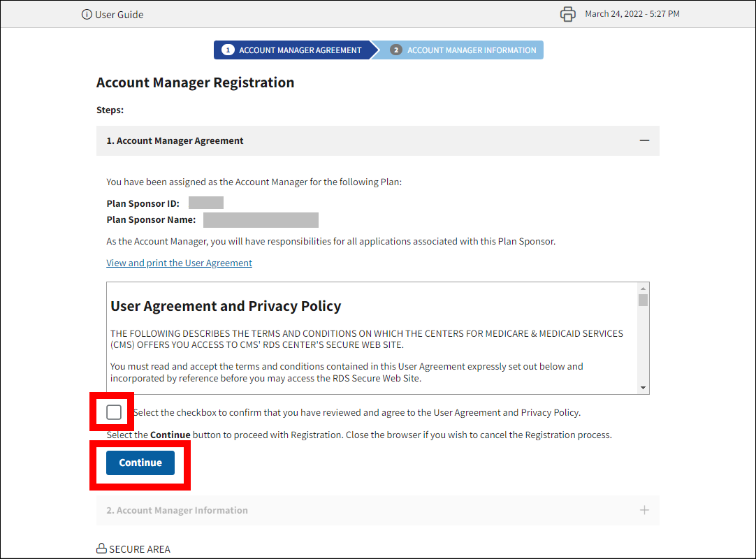The height and width of the screenshot is (559, 756).
Task: Collapse section using the minus icon
Action: pyautogui.click(x=644, y=140)
